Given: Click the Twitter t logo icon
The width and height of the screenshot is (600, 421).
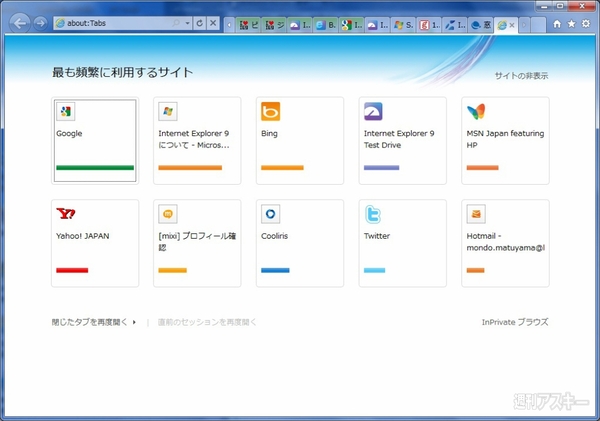Looking at the screenshot, I should [x=373, y=214].
